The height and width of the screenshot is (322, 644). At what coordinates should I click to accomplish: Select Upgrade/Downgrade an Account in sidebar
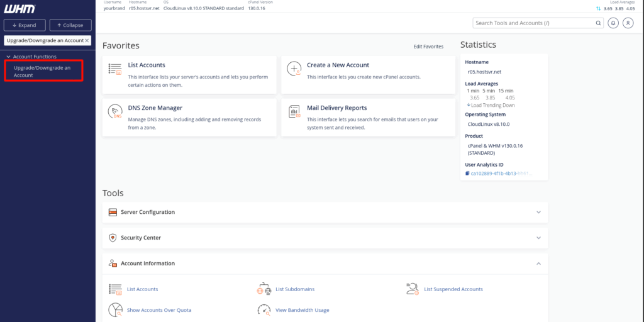tap(42, 71)
